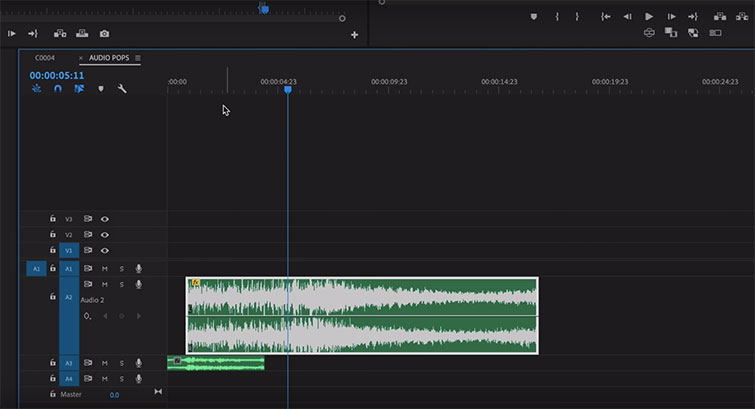Open timeline display settings wrench
This screenshot has height=409, width=755.
tap(122, 89)
